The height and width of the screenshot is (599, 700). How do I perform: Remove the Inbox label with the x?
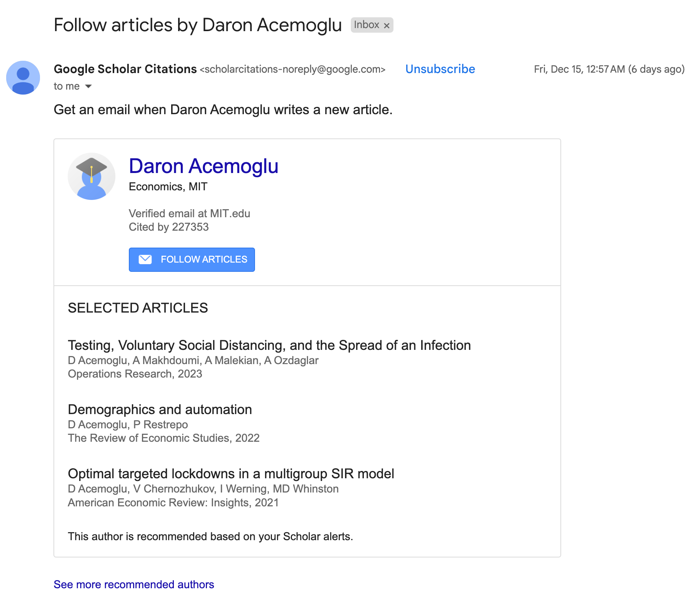387,25
